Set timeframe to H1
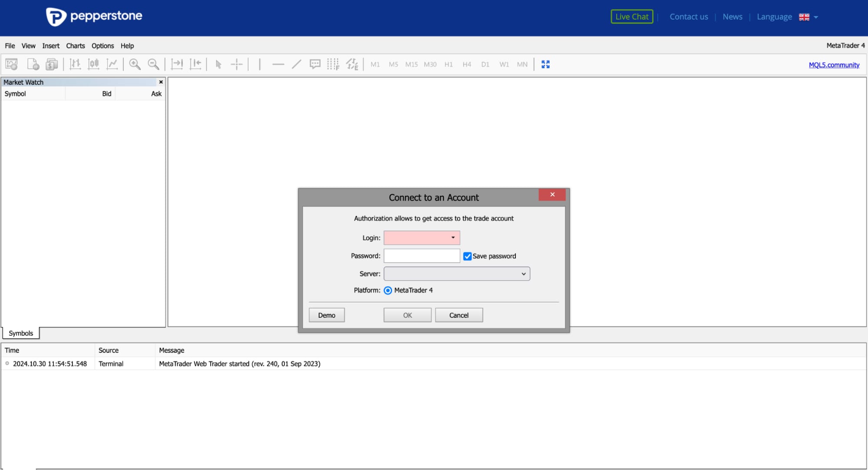868x470 pixels. pos(449,64)
